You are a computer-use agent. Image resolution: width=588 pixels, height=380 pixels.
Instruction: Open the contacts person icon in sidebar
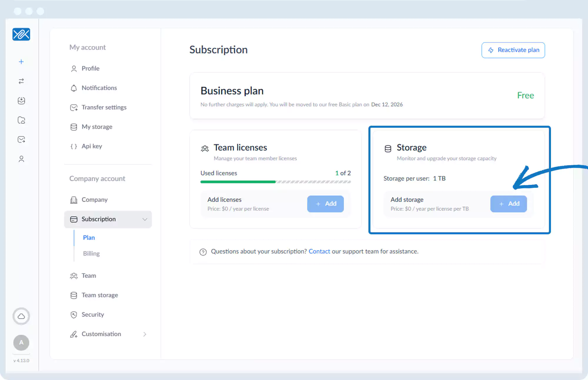21,159
